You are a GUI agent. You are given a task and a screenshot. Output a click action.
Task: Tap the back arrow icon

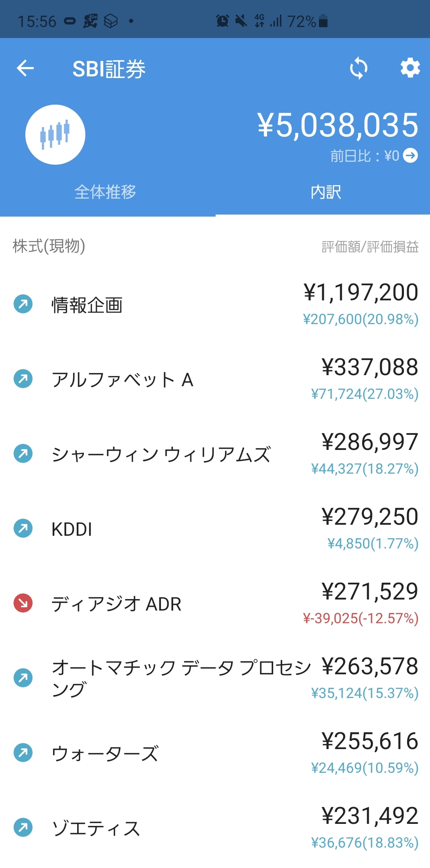(25, 68)
